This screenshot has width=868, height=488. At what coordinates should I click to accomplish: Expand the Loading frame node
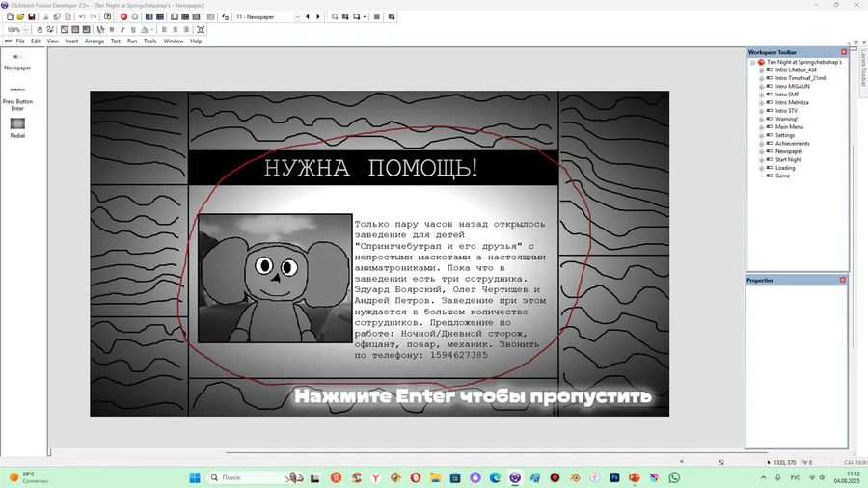pos(761,168)
